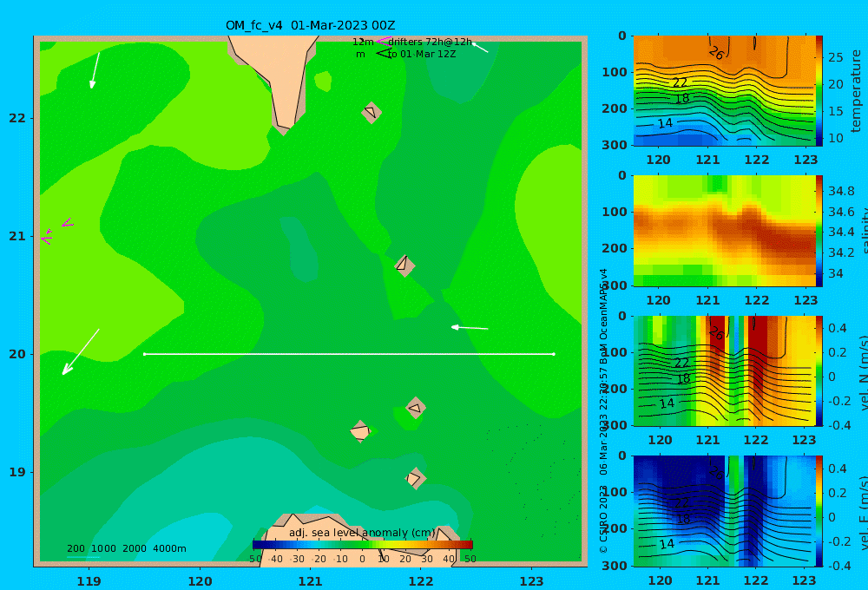Click the '25' tick on temperature colorbar
The image size is (868, 590).
(x=835, y=57)
